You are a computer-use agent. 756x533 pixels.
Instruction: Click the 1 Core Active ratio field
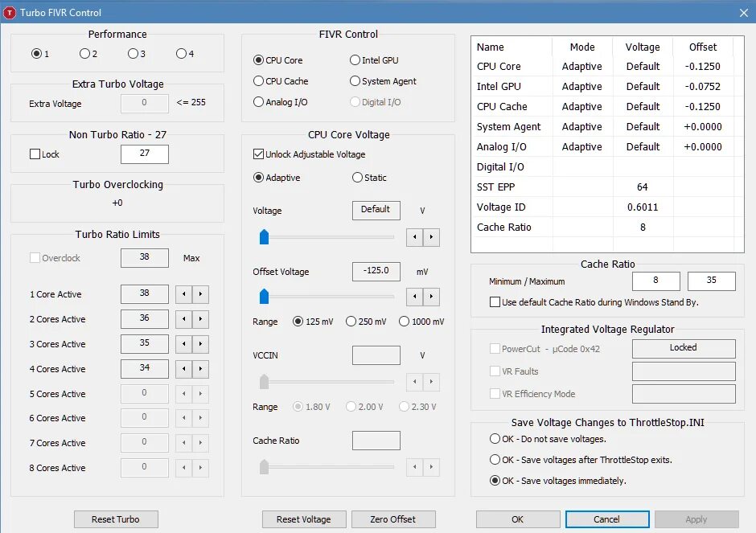145,294
